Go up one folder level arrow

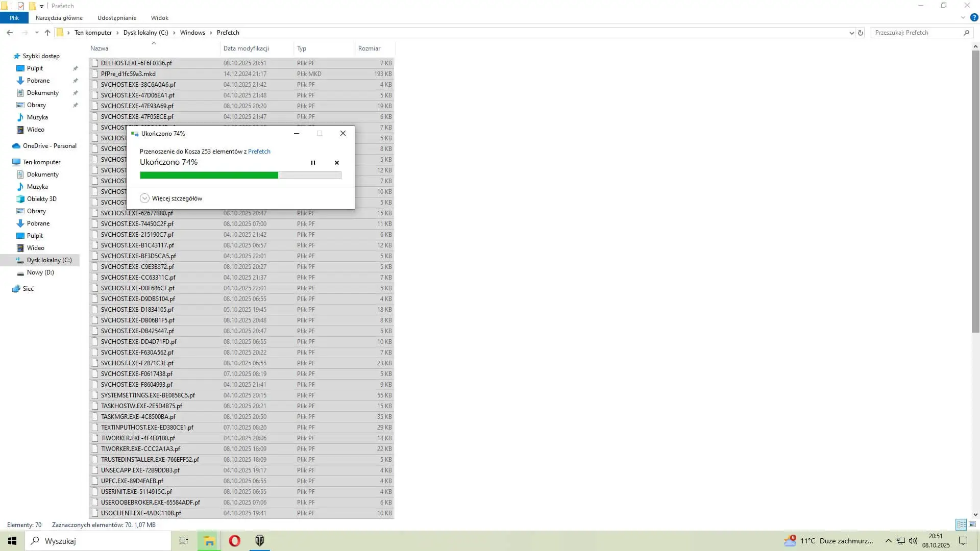click(x=47, y=33)
